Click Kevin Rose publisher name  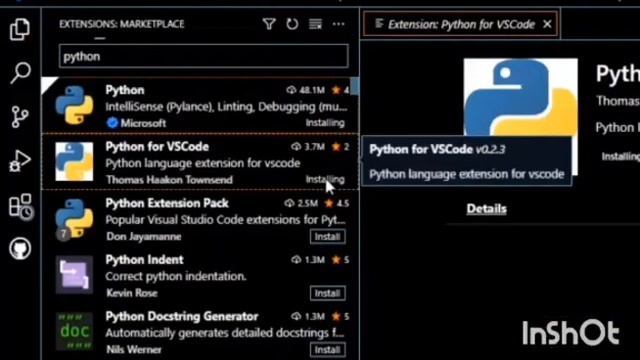[x=132, y=293]
